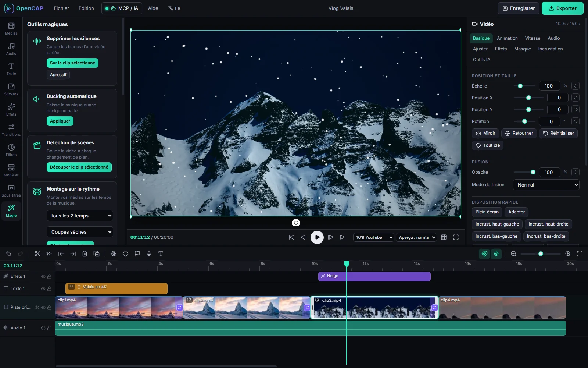
Task: Toggle visibility eye of Effets 1 track
Action: tap(43, 276)
